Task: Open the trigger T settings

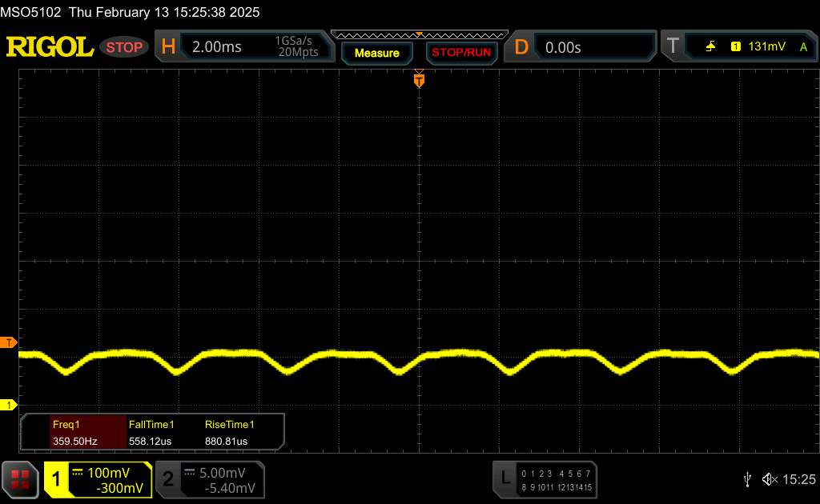Action: [x=673, y=46]
